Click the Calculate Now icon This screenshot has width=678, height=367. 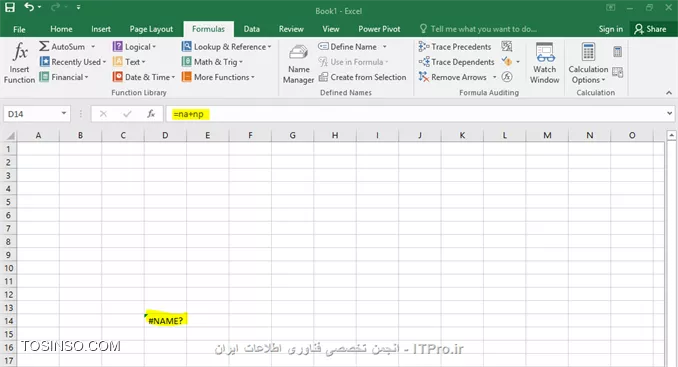[x=617, y=52]
